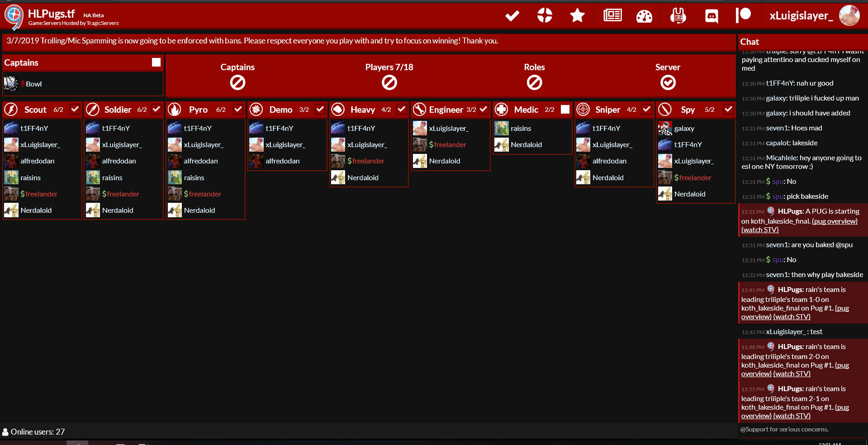Screen dimensions: 868x445
Task: Click the HLPugs bot icon in the 11:31 PM message
Action: tap(771, 211)
